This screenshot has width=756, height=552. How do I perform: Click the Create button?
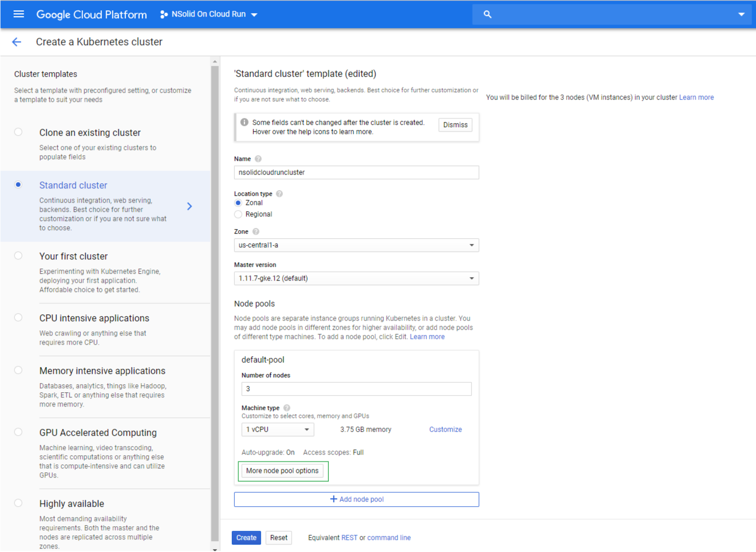point(246,538)
